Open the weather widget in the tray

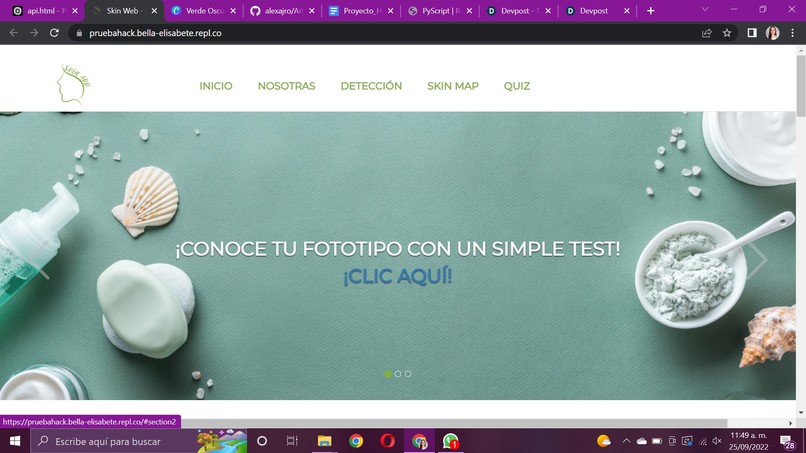pos(604,441)
